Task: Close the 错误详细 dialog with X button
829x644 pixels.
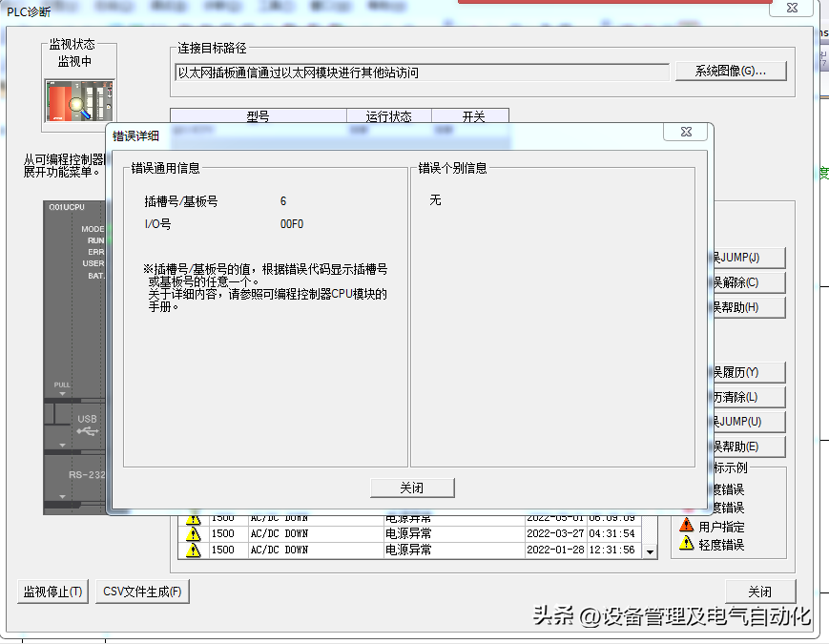Action: pyautogui.click(x=686, y=133)
